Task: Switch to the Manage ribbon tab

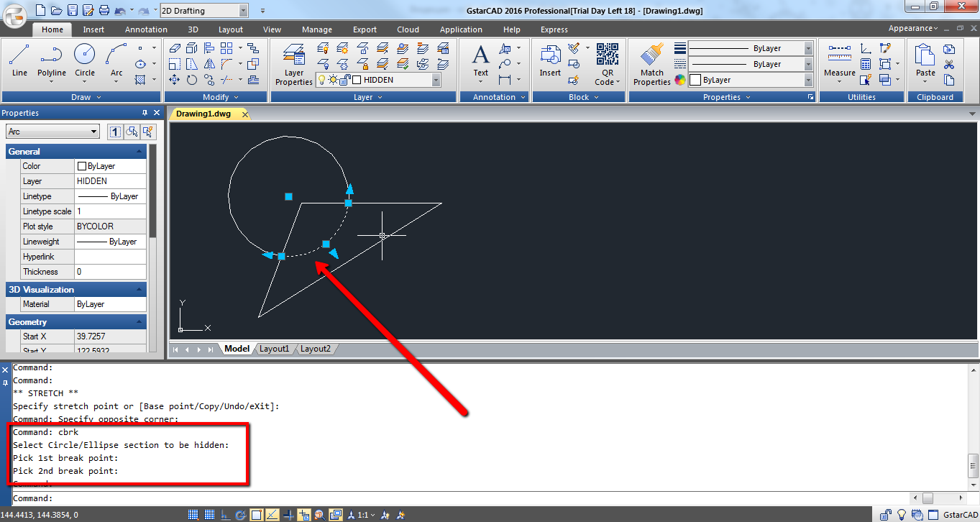Action: click(x=317, y=29)
